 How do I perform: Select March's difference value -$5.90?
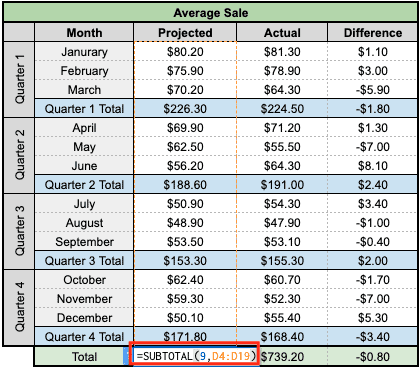(x=373, y=90)
